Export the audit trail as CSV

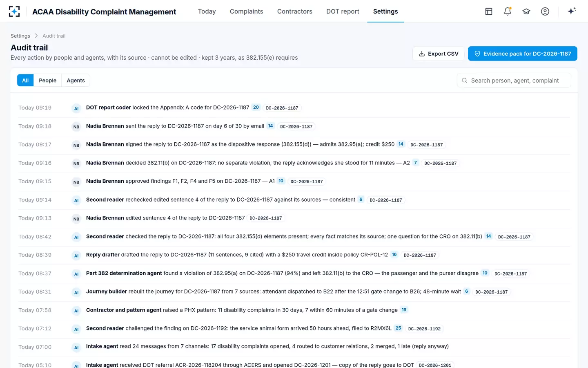click(439, 54)
